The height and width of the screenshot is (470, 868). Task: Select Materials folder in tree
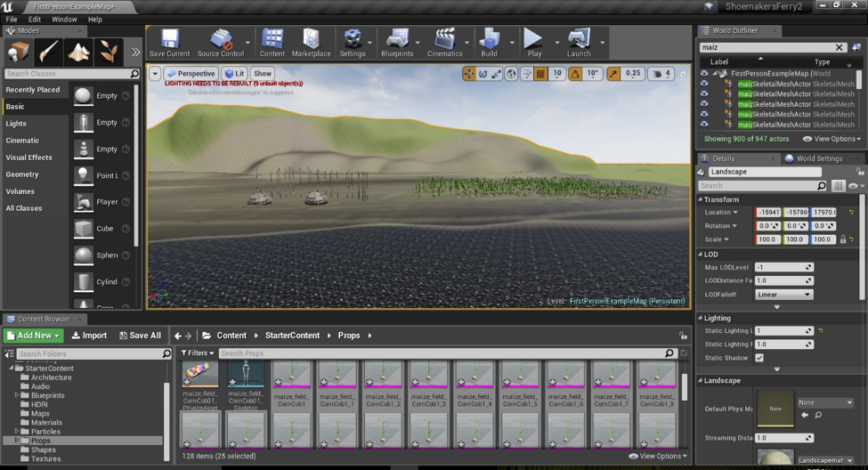pos(46,423)
